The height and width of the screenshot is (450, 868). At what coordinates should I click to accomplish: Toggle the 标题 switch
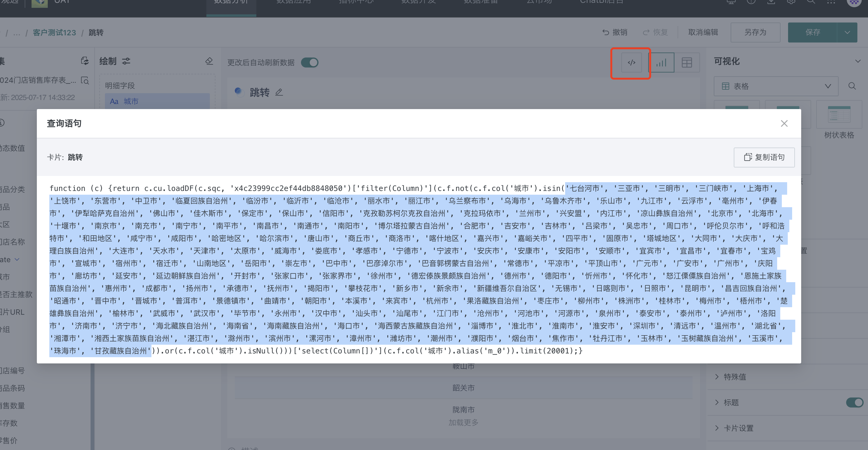854,402
